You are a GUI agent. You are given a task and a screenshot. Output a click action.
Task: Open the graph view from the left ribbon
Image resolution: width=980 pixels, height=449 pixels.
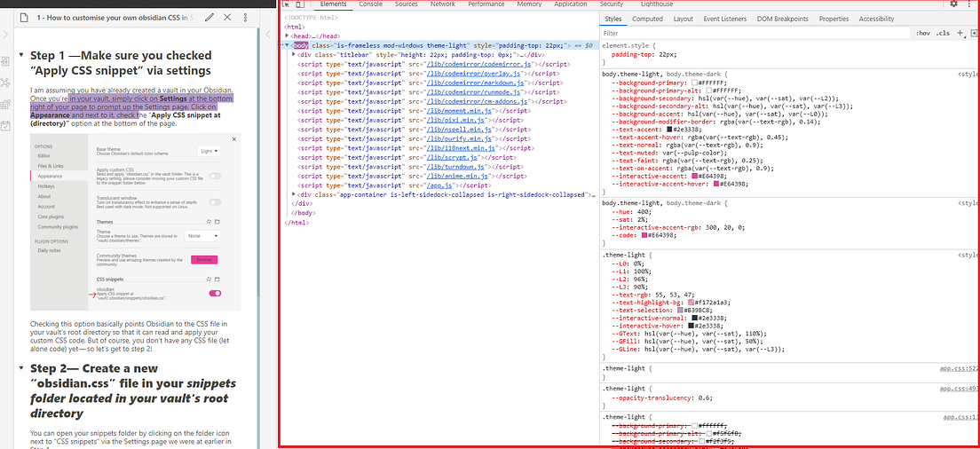pyautogui.click(x=5, y=83)
